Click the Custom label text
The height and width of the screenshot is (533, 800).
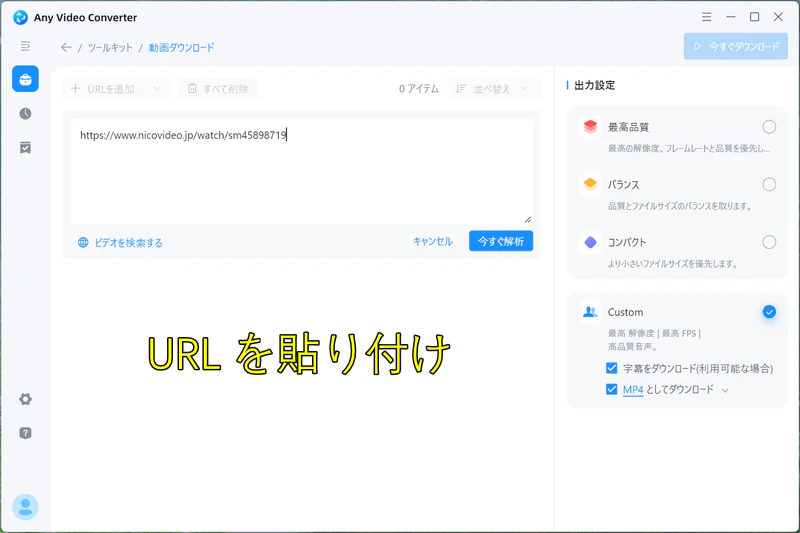626,312
